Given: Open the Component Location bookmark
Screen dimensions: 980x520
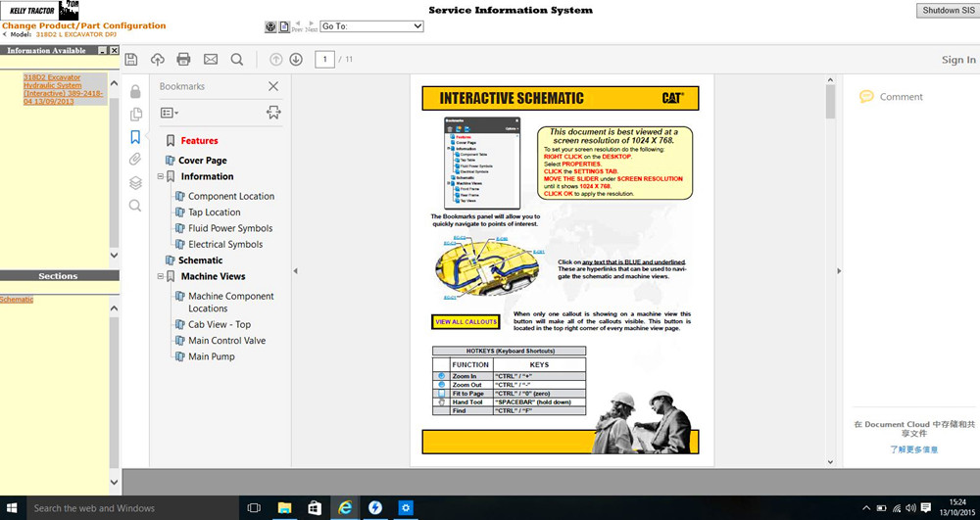Looking at the screenshot, I should (x=231, y=196).
